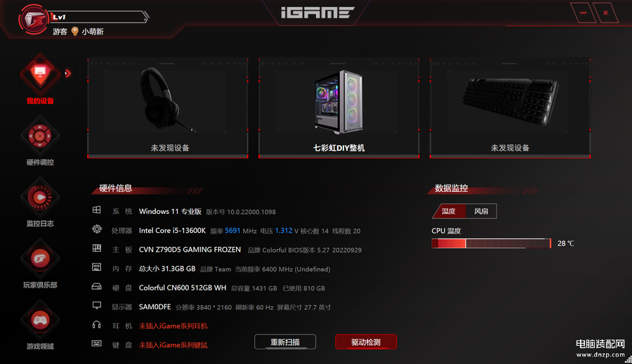Click the CPU 温度 progress bar
This screenshot has width=632, height=364.
491,243
